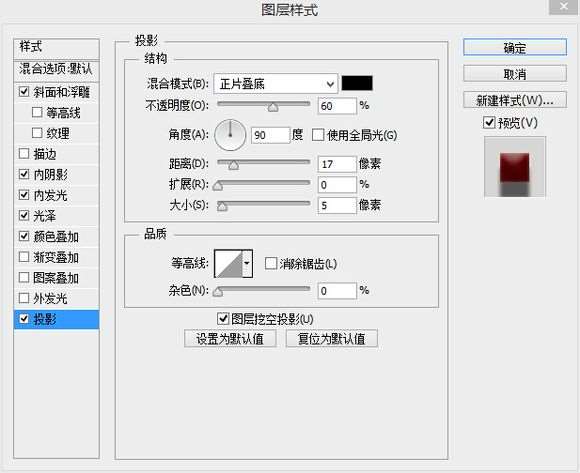Click the 不透明度 value field showing 60

(x=337, y=106)
